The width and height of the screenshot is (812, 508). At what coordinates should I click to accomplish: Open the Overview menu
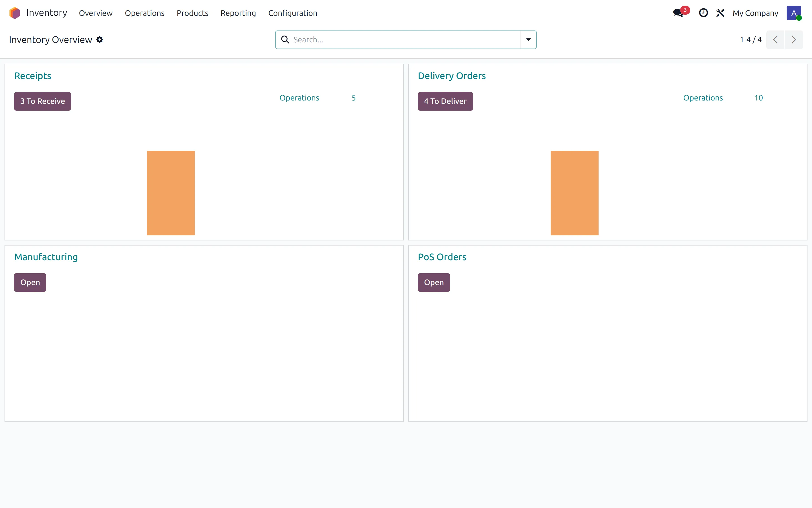click(96, 13)
